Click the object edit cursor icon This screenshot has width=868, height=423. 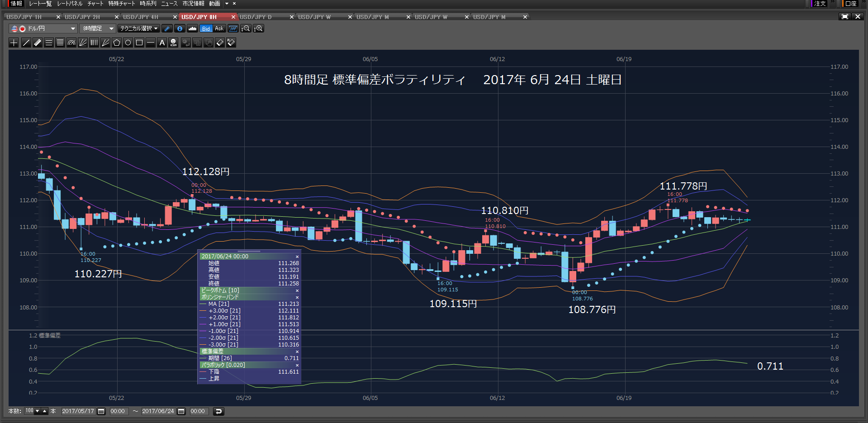pos(186,43)
